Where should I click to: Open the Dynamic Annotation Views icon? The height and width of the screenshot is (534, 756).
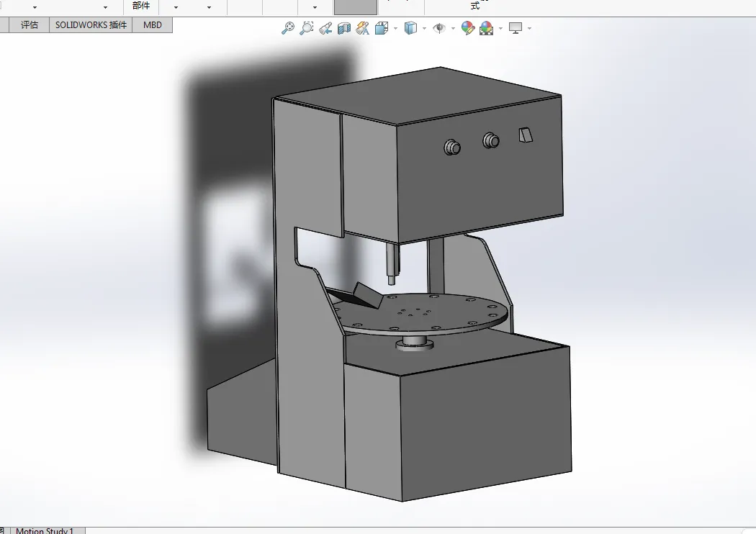point(363,29)
